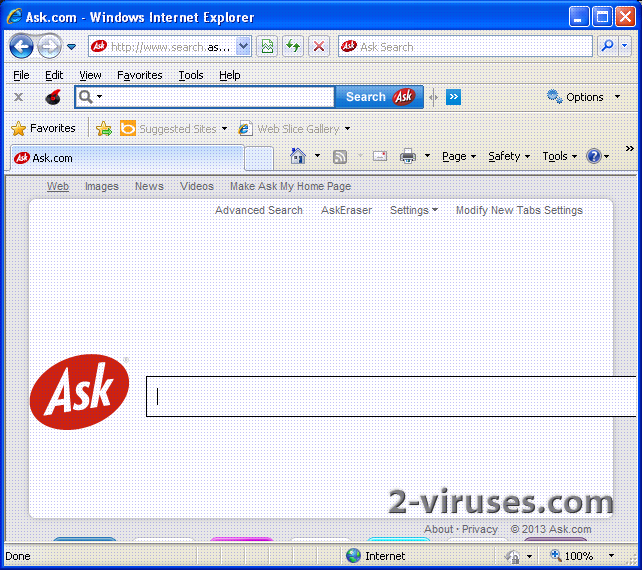Click the Internet zone globe icon
Viewport: 642px width, 570px height.
point(353,556)
